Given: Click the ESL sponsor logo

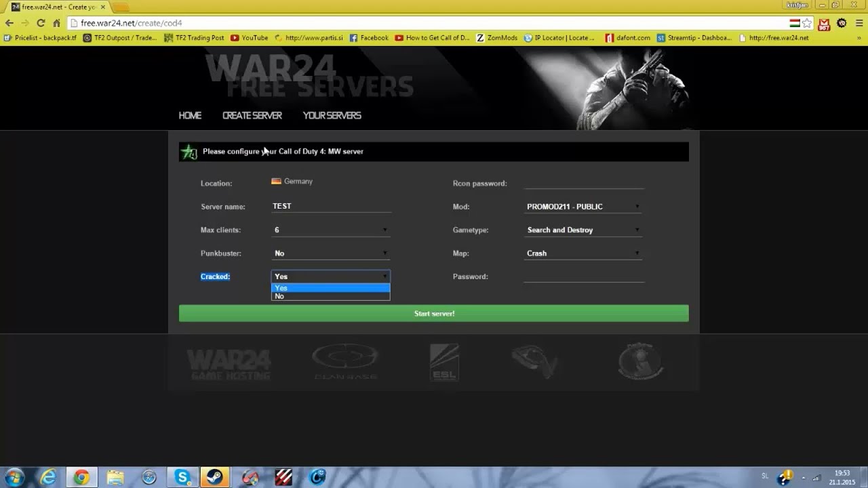Looking at the screenshot, I should (444, 362).
